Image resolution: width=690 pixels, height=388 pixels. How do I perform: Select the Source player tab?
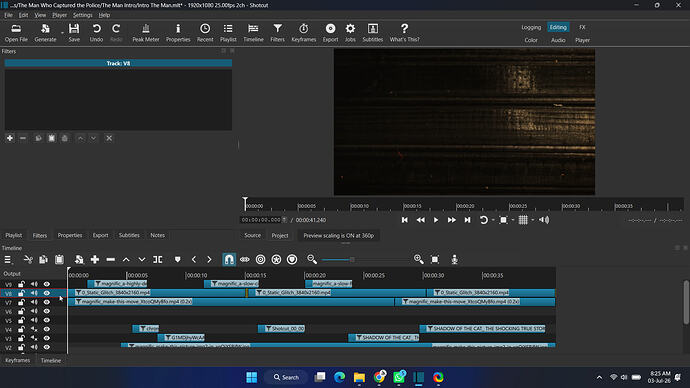click(253, 235)
